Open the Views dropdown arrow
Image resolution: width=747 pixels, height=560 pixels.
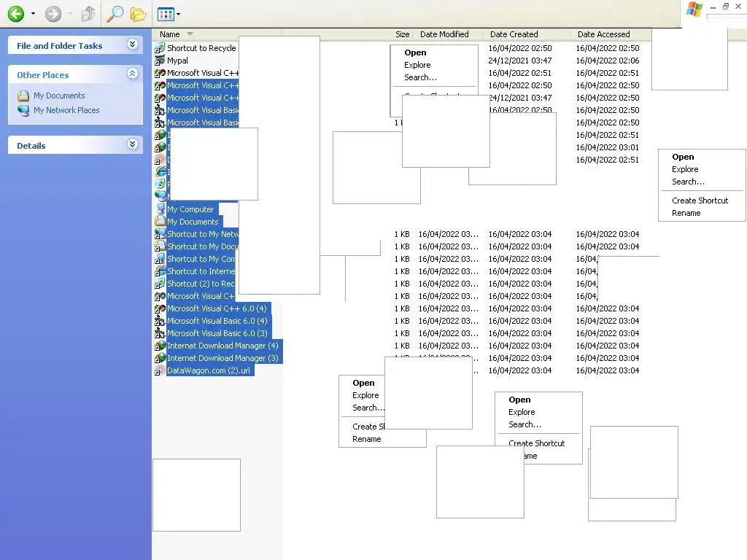coord(179,15)
